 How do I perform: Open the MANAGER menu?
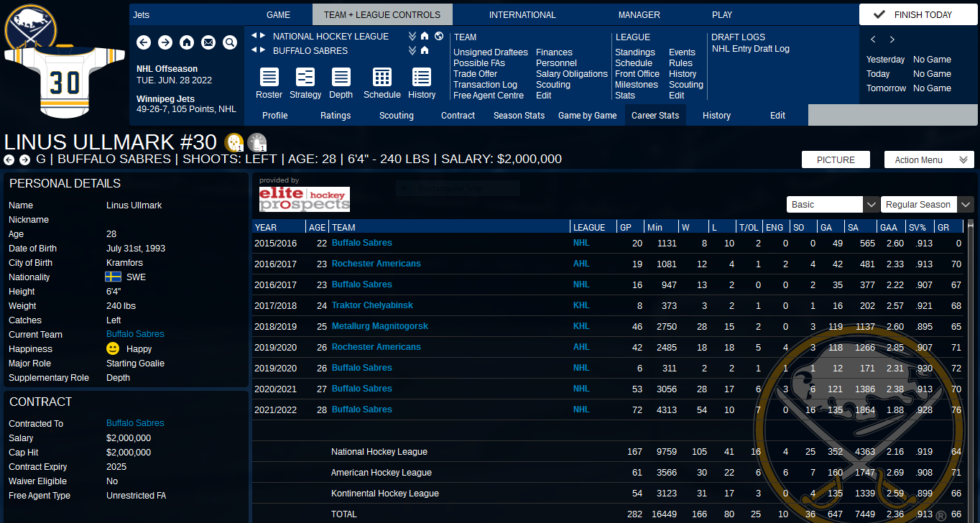[639, 14]
